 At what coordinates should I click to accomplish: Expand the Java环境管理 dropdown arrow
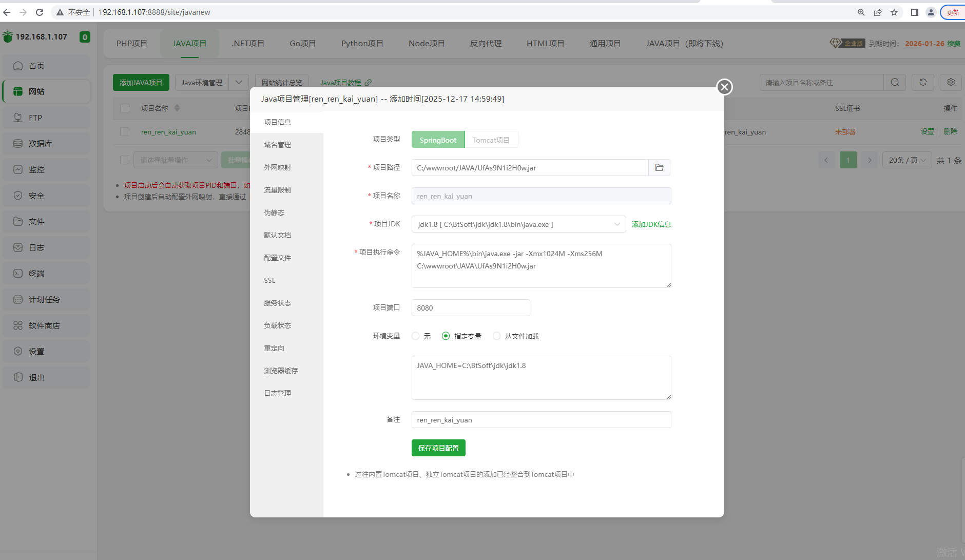coord(239,83)
